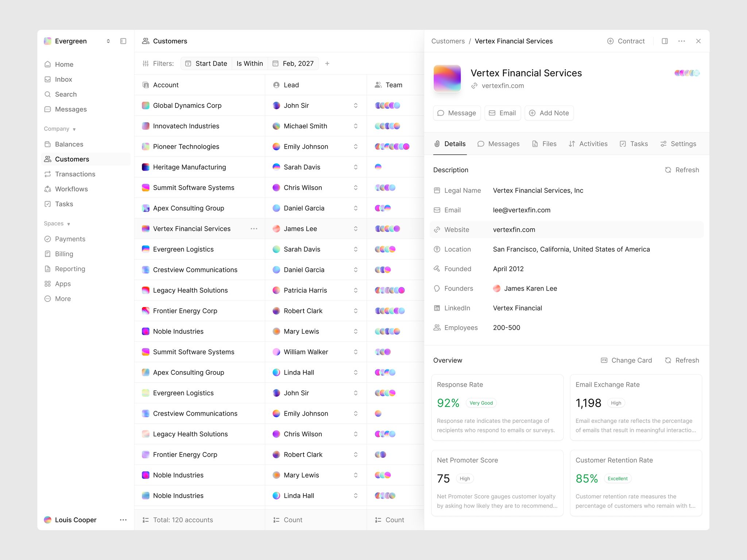Sort by the Account column header
The image size is (747, 560).
coord(200,85)
